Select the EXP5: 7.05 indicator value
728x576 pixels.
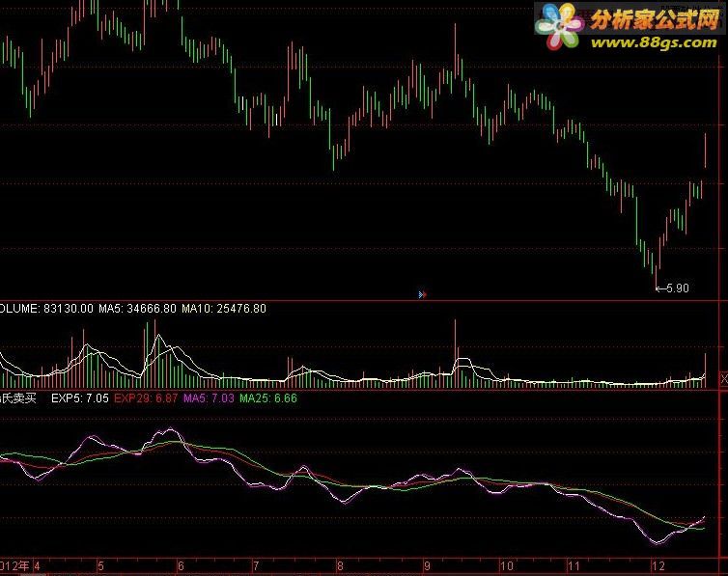80,398
